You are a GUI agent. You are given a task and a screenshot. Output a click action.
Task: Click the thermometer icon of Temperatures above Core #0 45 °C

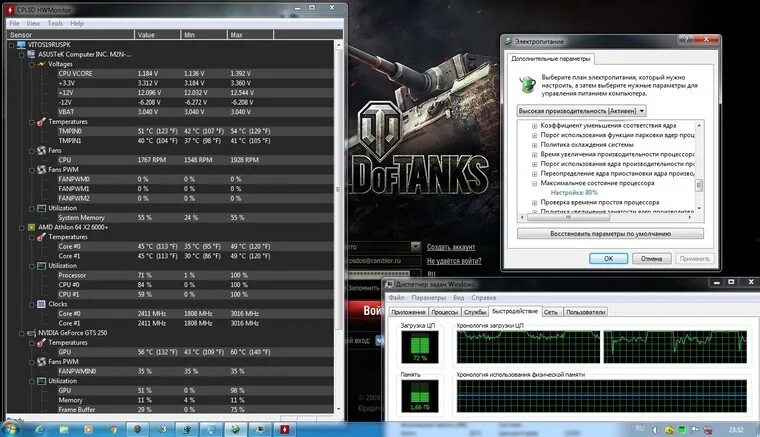pos(41,237)
